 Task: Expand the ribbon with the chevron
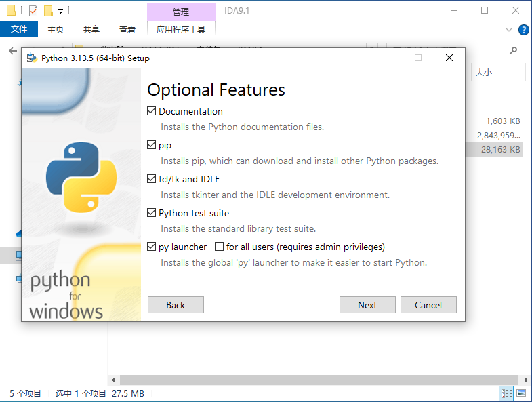coord(510,30)
